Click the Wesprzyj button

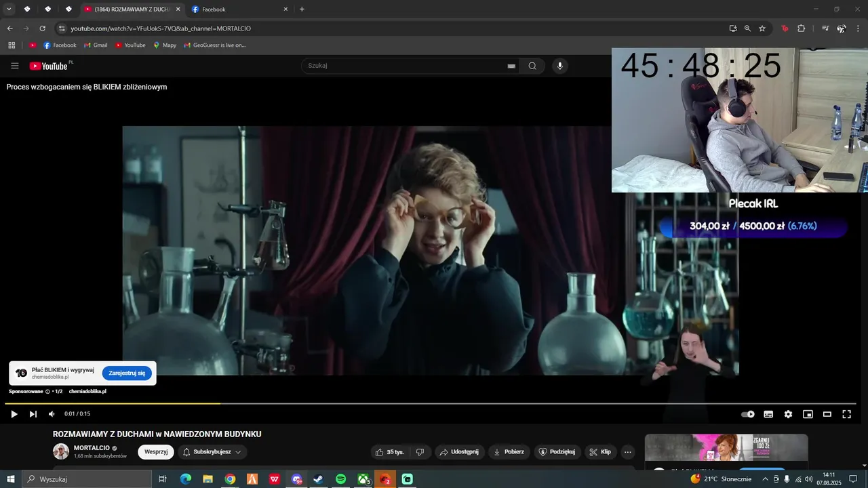point(156,452)
